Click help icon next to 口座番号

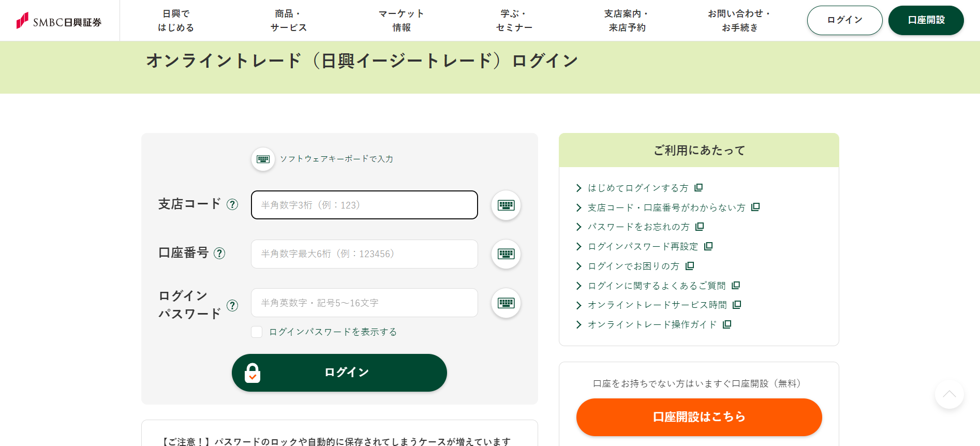tap(219, 253)
